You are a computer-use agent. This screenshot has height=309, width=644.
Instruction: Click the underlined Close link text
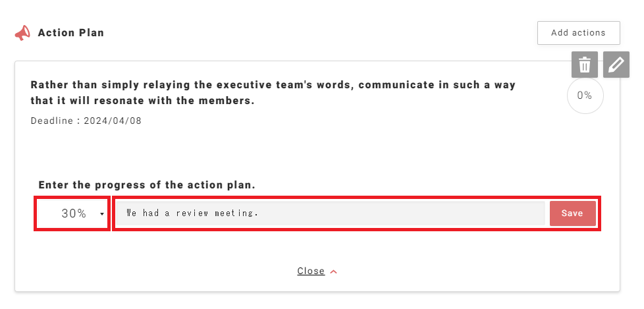(x=311, y=271)
